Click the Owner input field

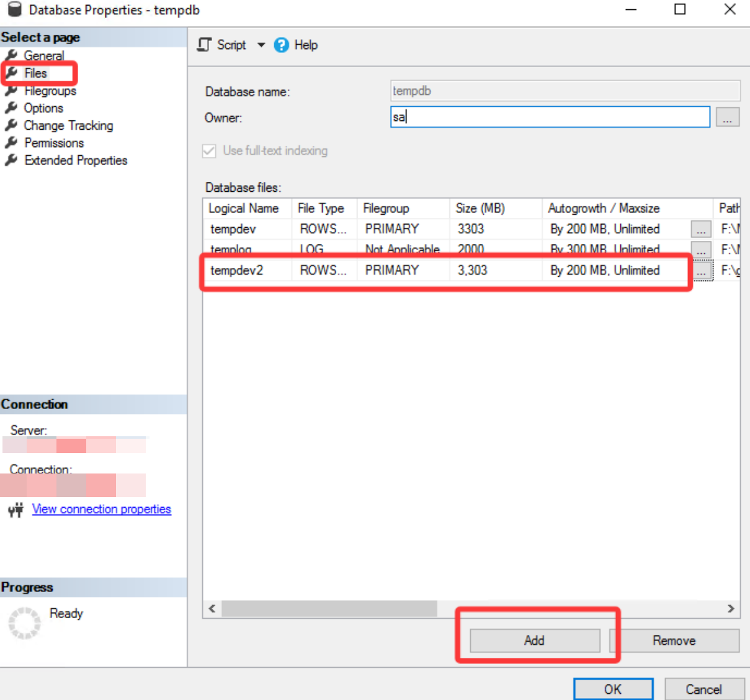click(550, 117)
